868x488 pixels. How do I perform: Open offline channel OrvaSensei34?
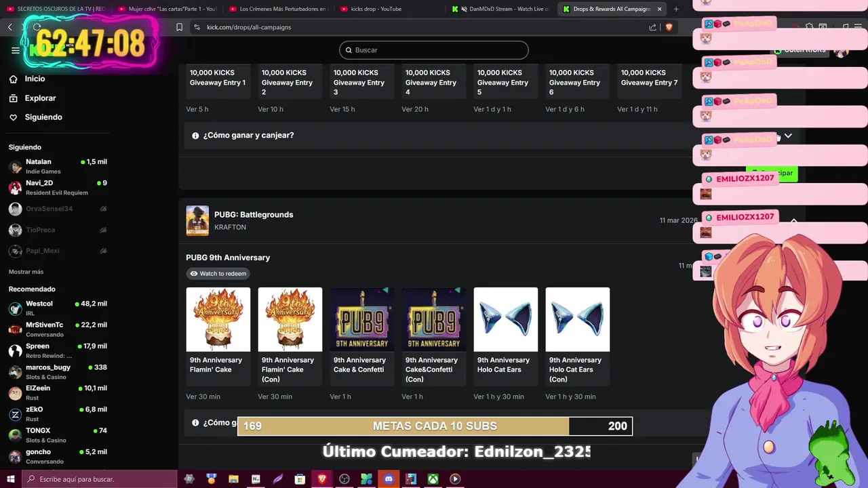coord(58,209)
